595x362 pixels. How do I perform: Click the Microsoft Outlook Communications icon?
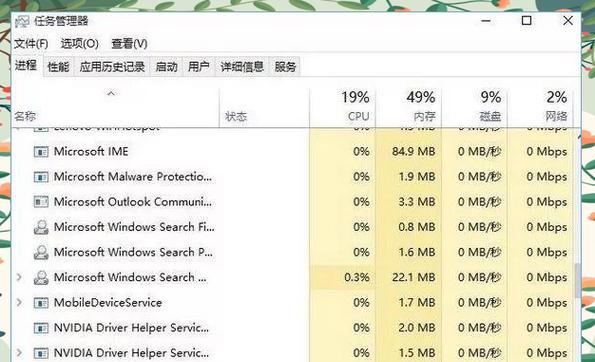[x=41, y=202]
